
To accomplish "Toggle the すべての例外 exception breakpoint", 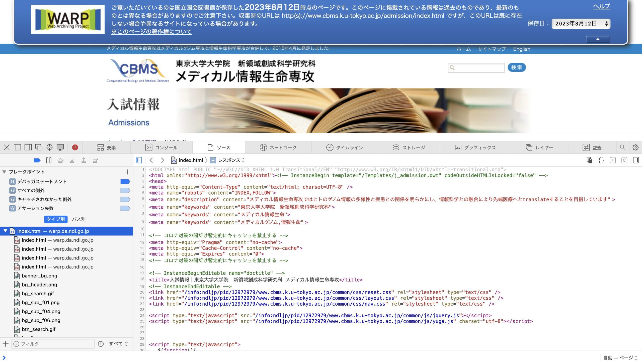I will tap(125, 191).
